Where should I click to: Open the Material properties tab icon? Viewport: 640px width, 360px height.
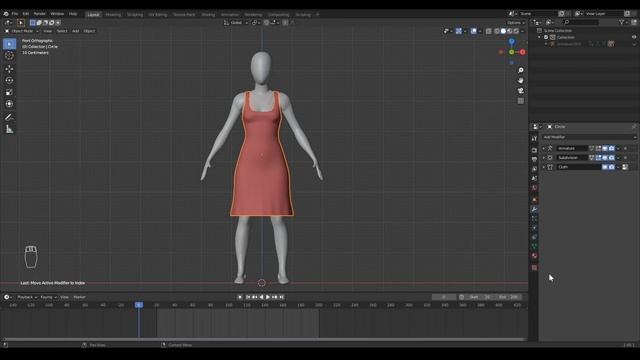534,256
